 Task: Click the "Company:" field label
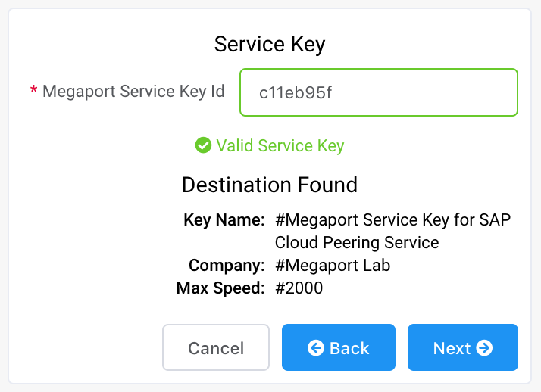[227, 266]
